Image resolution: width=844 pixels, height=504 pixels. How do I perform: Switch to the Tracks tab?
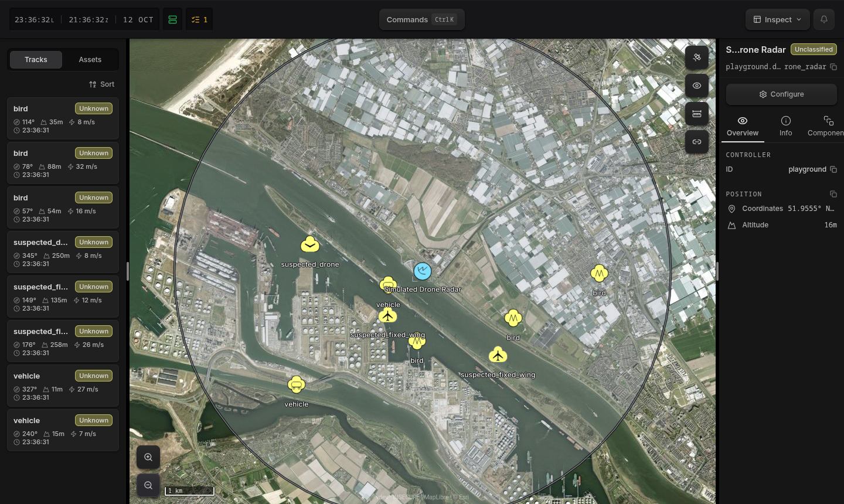click(36, 60)
